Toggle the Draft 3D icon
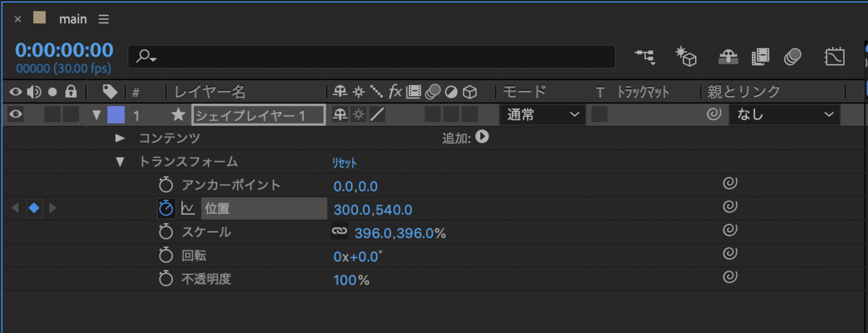 (686, 56)
